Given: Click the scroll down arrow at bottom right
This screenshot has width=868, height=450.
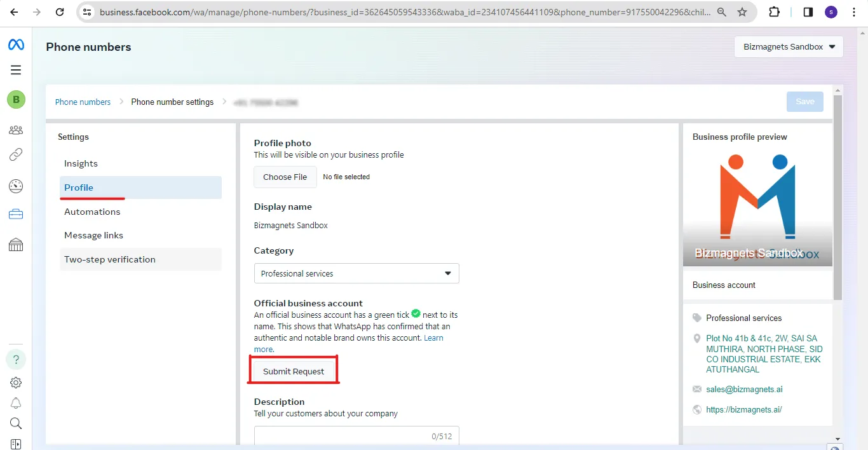Looking at the screenshot, I should coord(837,439).
